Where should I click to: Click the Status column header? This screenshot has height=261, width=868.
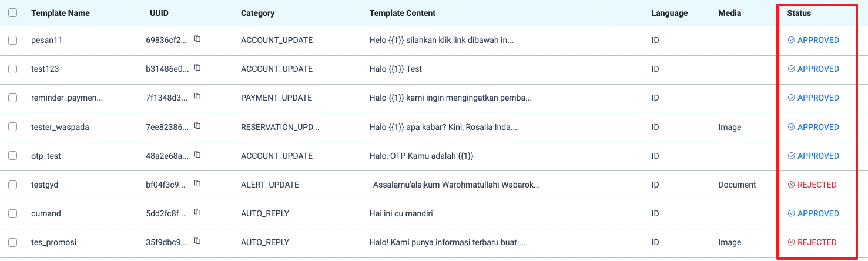click(x=799, y=13)
